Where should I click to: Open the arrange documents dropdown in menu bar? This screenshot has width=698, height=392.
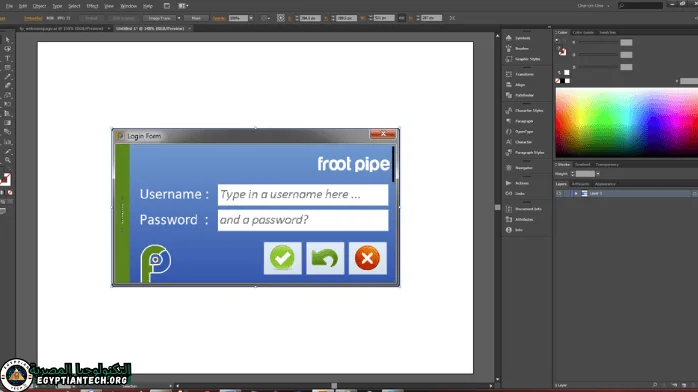point(183,6)
